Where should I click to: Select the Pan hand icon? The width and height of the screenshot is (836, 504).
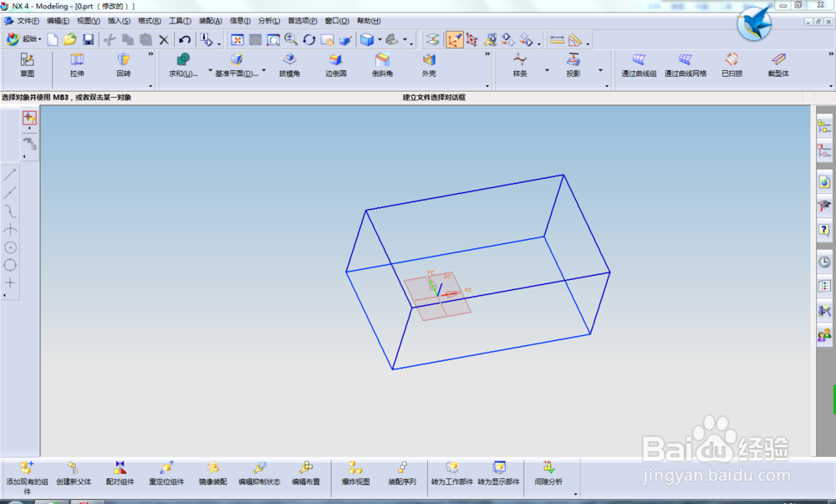coord(327,40)
